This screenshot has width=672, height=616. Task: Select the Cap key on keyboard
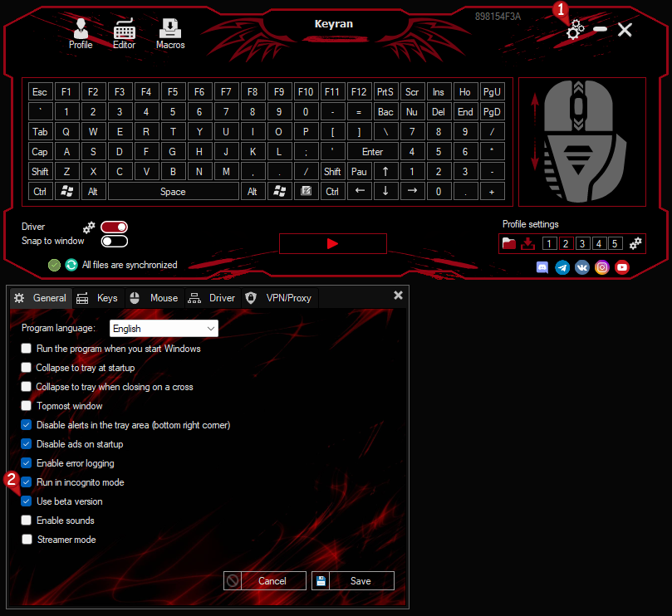(x=40, y=152)
